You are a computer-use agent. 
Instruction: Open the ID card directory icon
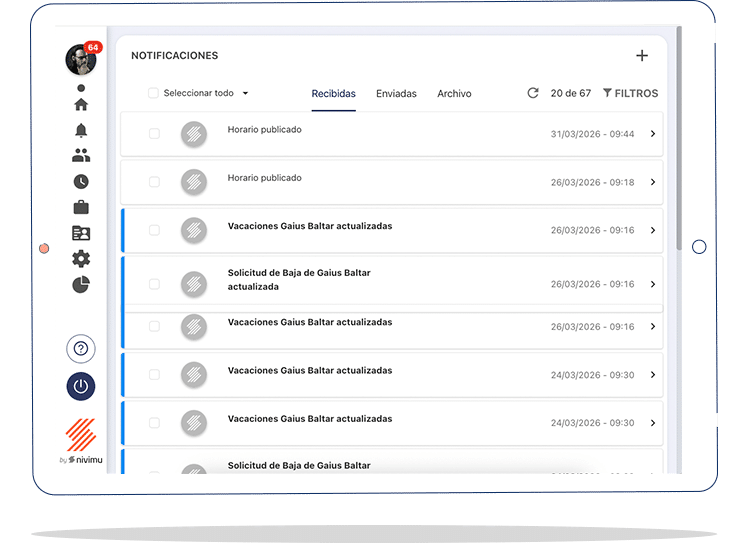point(81,233)
